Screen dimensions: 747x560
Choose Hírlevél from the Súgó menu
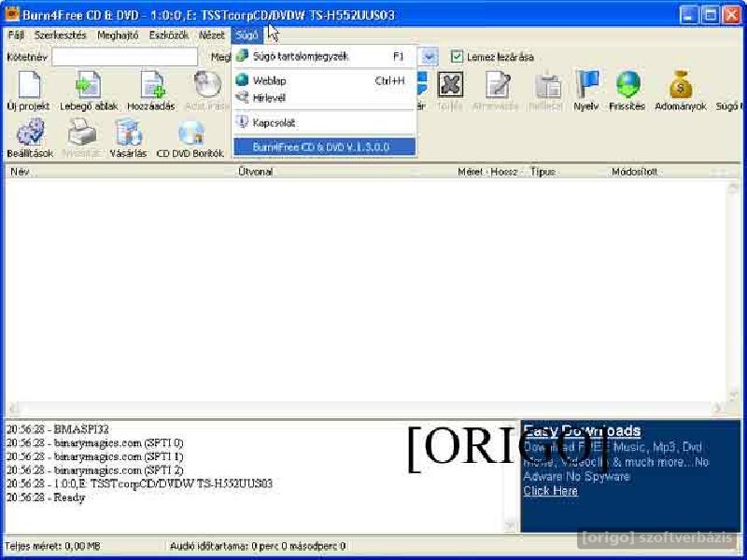pos(324,98)
